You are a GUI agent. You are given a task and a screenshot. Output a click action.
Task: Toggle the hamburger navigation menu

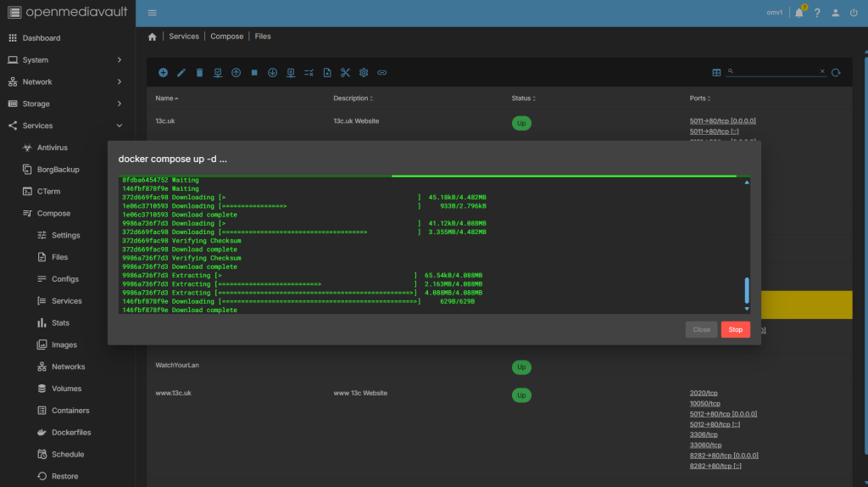[x=153, y=13]
